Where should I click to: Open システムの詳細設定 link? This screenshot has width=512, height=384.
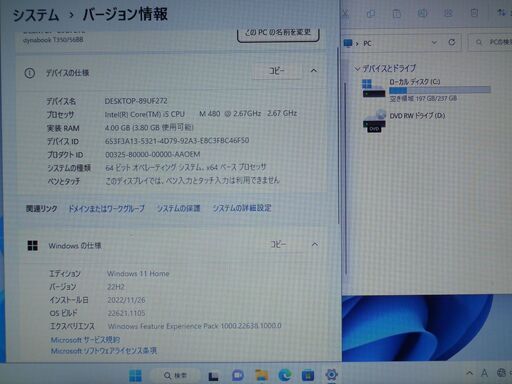pos(242,208)
